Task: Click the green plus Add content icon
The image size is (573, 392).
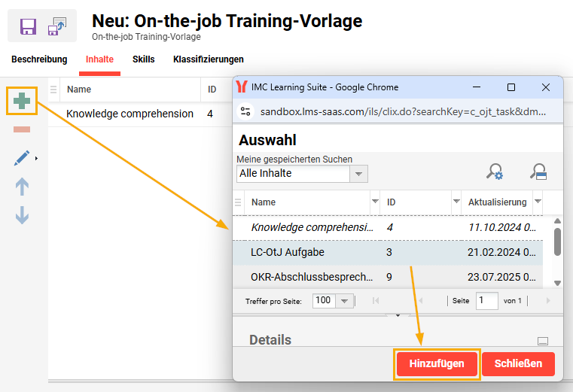Action: coord(23,100)
